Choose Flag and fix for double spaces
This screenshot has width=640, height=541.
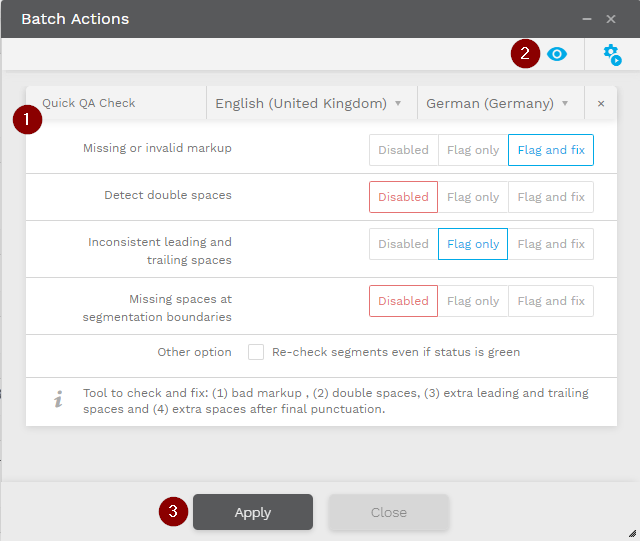pos(551,197)
